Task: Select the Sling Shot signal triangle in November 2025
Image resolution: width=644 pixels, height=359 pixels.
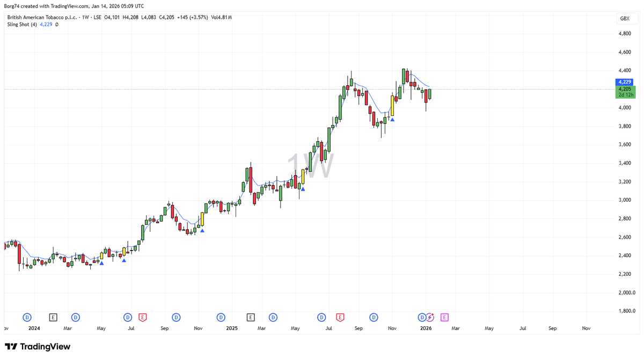Action: [392, 119]
